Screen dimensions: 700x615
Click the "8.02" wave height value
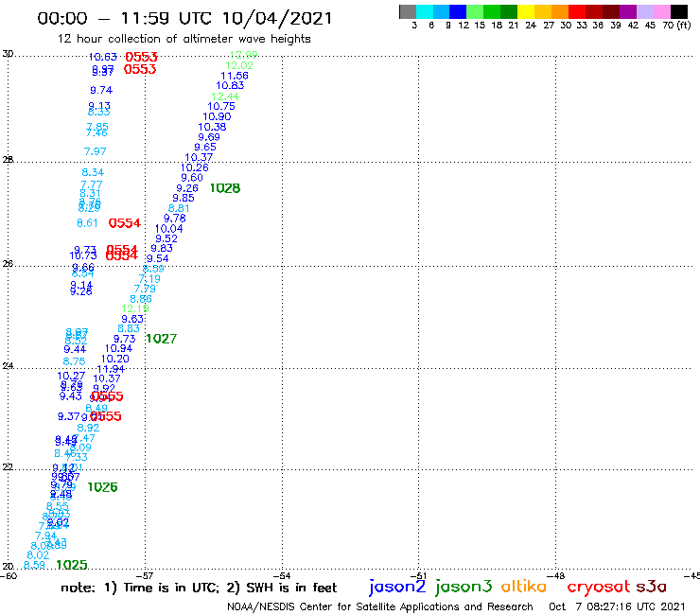coord(38,555)
